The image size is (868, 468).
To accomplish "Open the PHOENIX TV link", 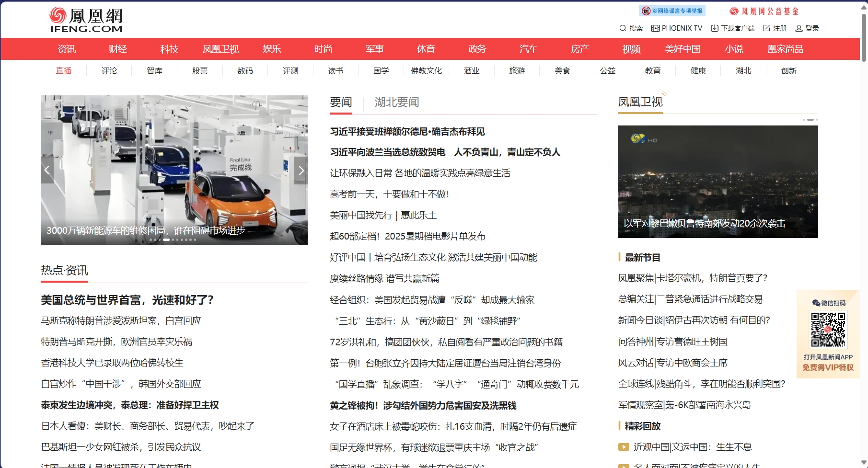I will (677, 28).
